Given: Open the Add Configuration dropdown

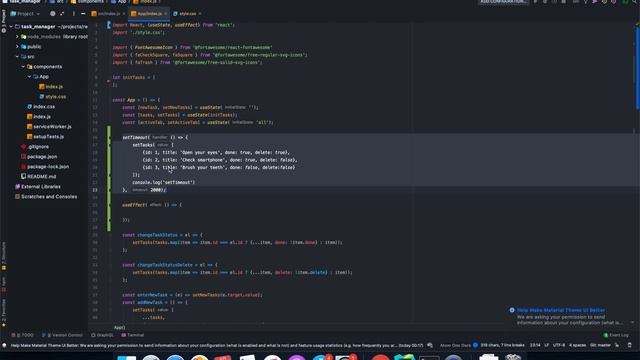Looking at the screenshot, I should (x=503, y=2).
